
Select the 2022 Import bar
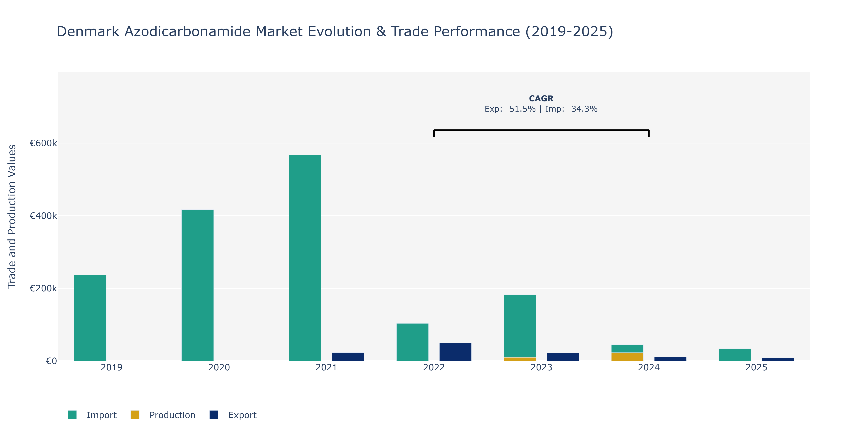coord(412,342)
